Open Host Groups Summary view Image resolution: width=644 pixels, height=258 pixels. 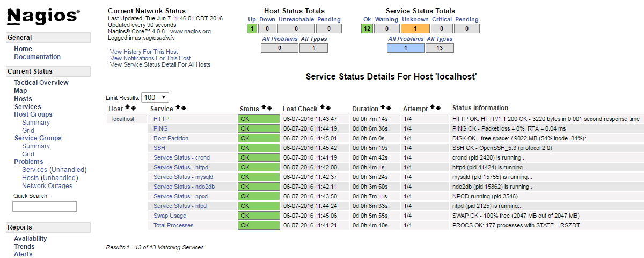tap(36, 123)
